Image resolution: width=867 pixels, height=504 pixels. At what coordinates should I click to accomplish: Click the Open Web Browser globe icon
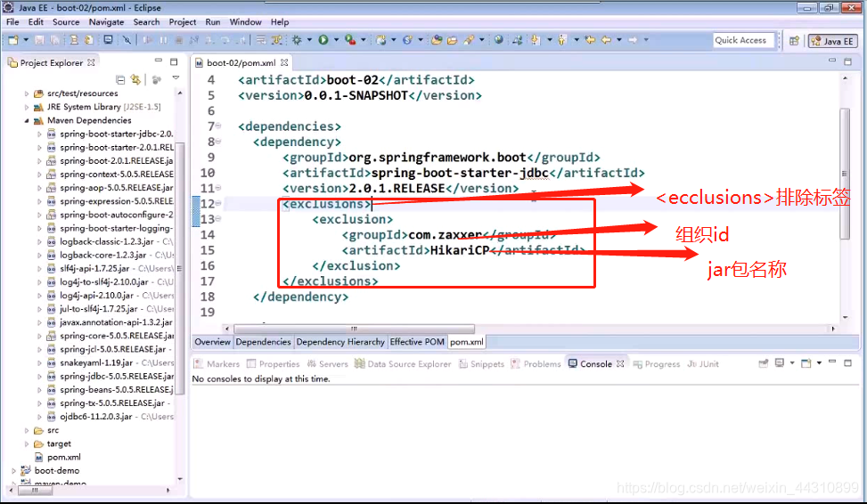[499, 40]
